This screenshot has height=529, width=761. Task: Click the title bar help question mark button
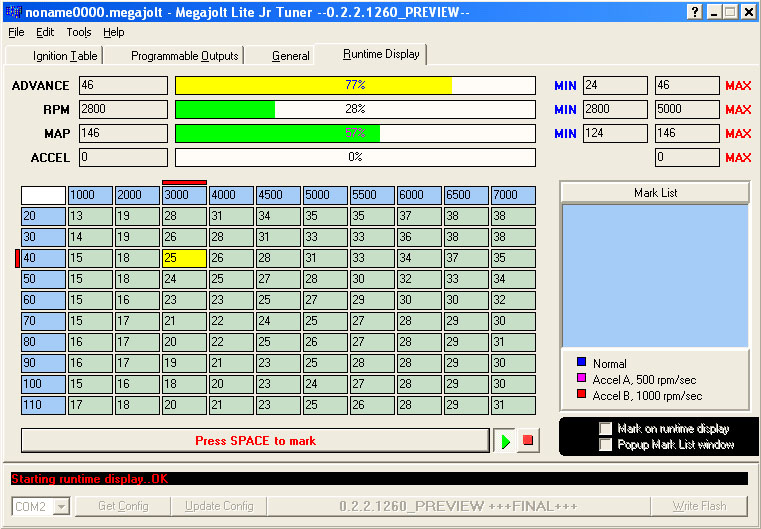[x=695, y=12]
